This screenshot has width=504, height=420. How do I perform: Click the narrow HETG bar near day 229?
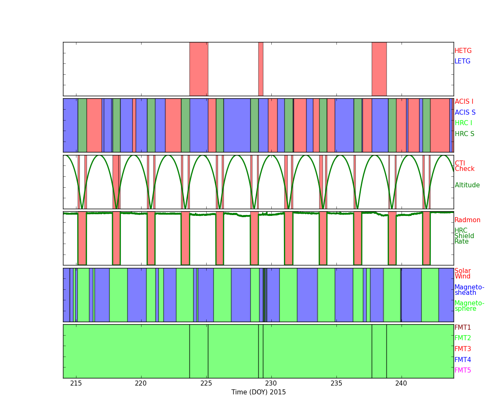coord(260,69)
